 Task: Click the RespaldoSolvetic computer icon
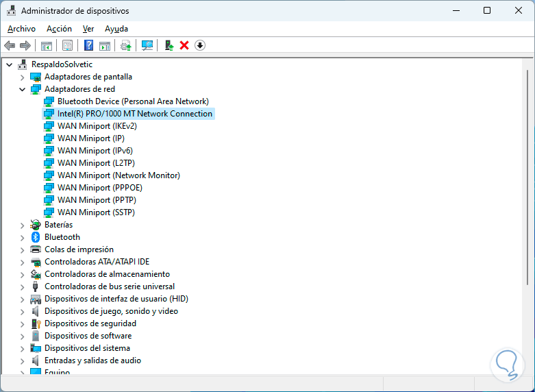[23, 64]
